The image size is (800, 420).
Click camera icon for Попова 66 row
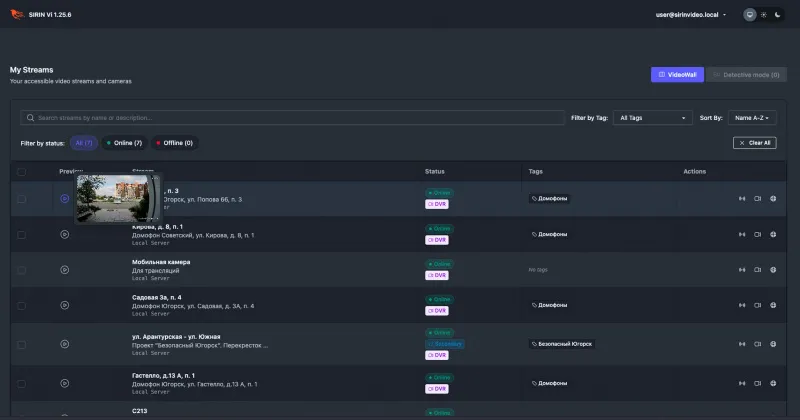pos(758,199)
